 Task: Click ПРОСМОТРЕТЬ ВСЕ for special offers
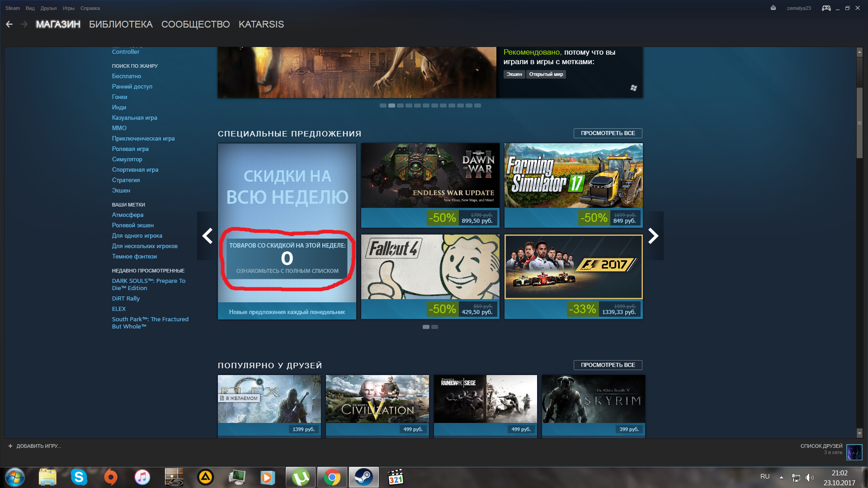point(608,133)
